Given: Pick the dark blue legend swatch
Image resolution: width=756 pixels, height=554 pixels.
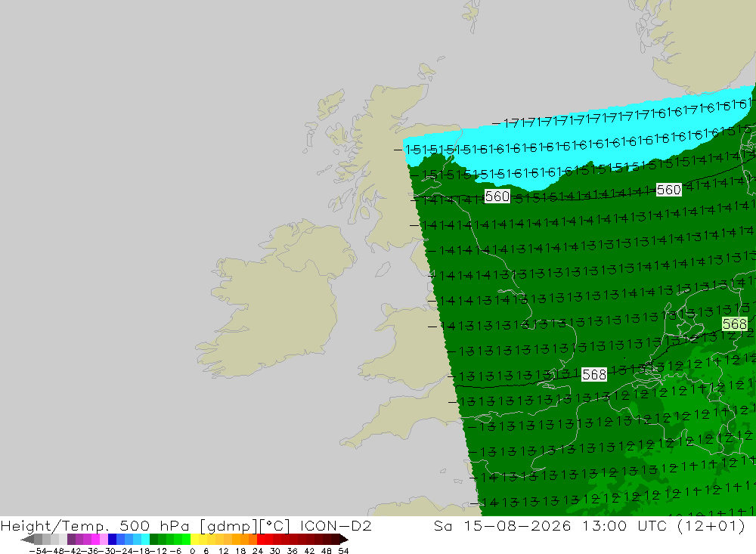Looking at the screenshot, I should pyautogui.click(x=113, y=539).
